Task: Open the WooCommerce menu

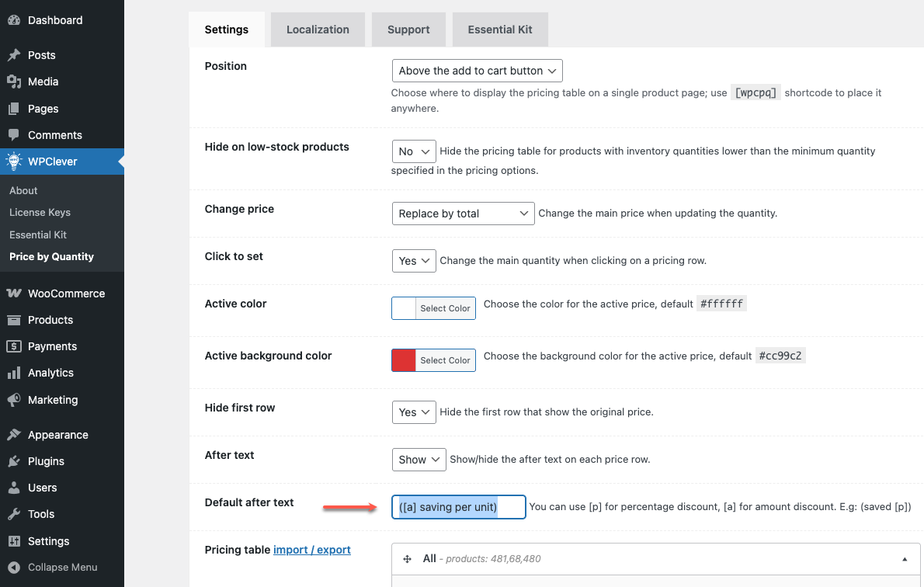Action: pyautogui.click(x=62, y=293)
